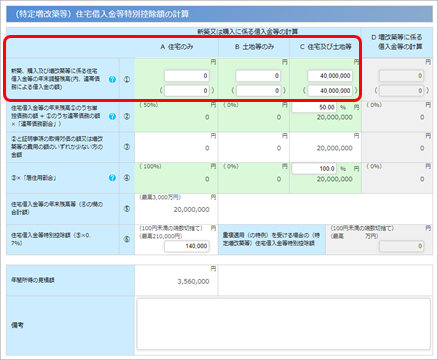This screenshot has width=438, height=360.
Task: Click column C 20,000,000 in row ②
Action: [x=335, y=117]
